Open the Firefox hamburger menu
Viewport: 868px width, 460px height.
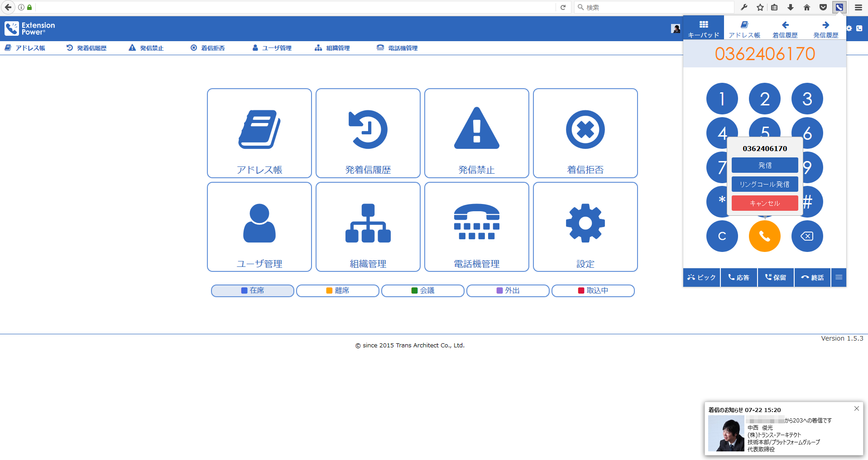[858, 7]
